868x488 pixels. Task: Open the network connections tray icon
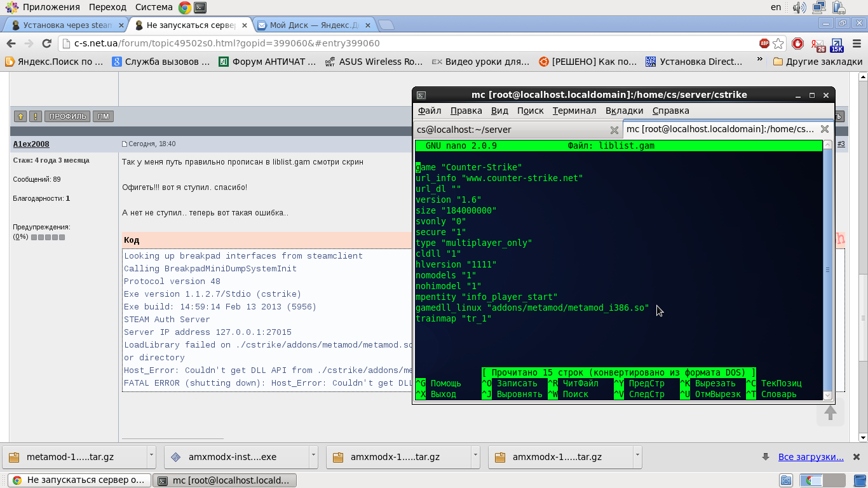click(819, 8)
